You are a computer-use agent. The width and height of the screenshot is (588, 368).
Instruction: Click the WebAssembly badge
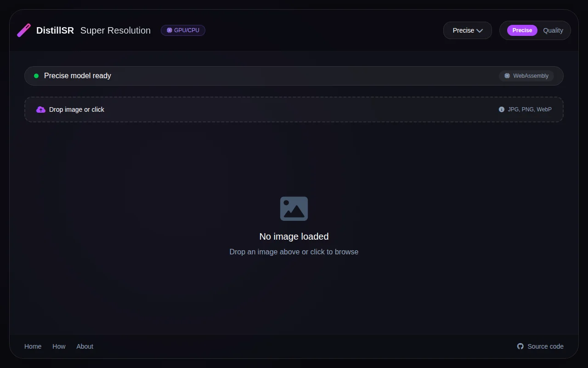(526, 76)
